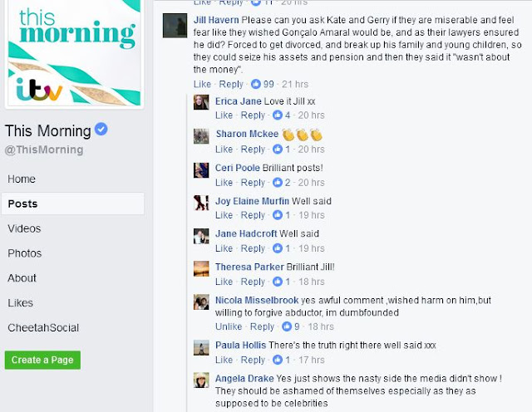Open Theresa Parker's profile name link
This screenshot has height=412, width=532.
coord(249,267)
